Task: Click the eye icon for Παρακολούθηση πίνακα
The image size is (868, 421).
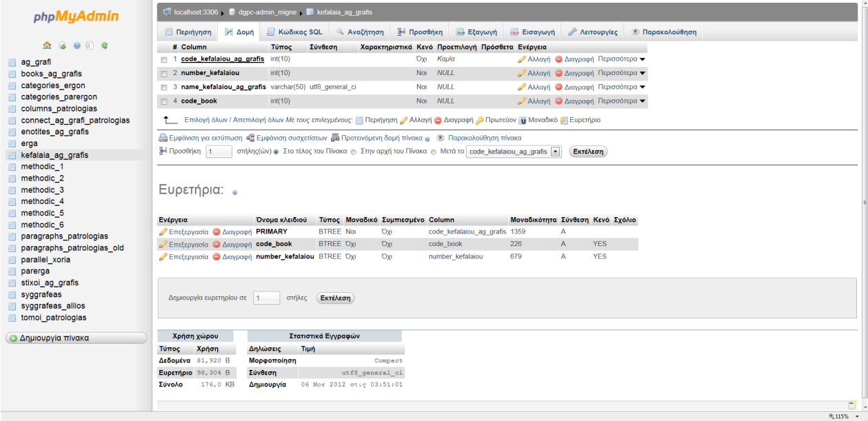Action: pyautogui.click(x=440, y=138)
